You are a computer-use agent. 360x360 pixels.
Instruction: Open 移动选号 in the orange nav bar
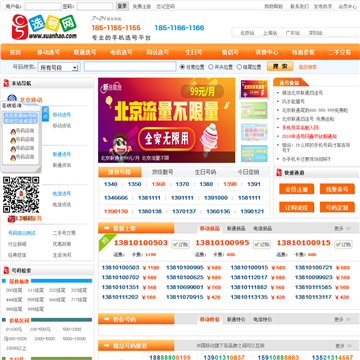point(49,52)
